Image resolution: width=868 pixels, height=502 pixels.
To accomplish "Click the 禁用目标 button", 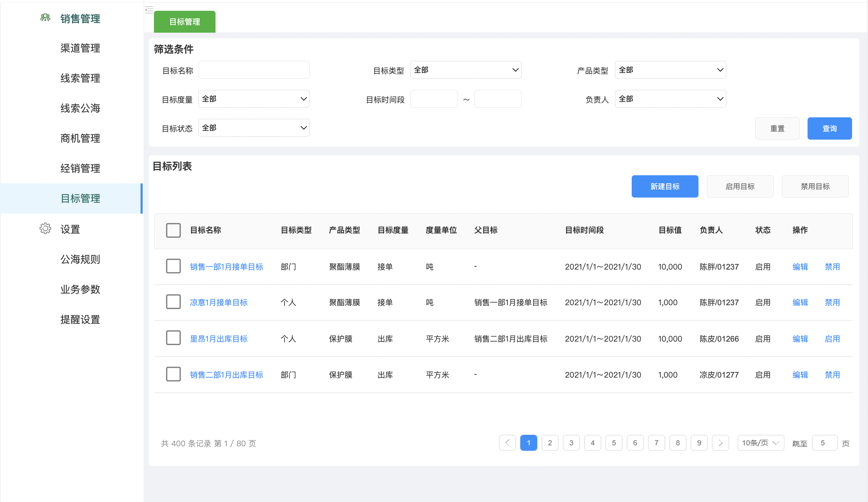I will pyautogui.click(x=815, y=186).
